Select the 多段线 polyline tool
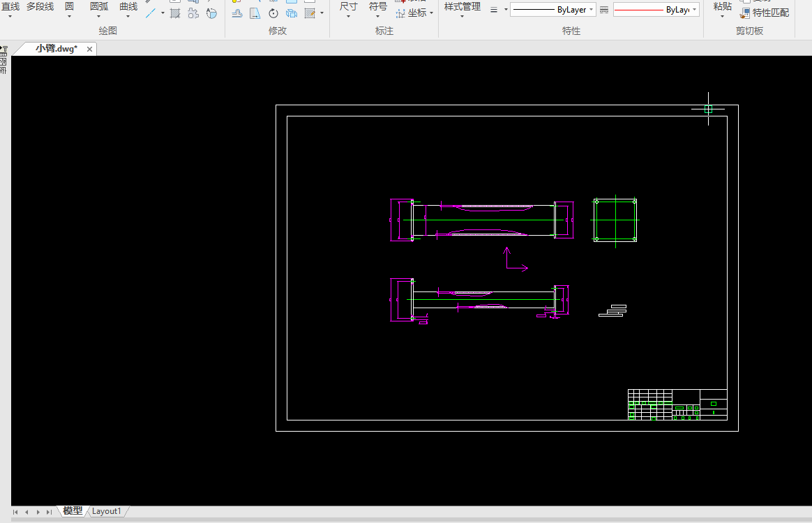The width and height of the screenshot is (812, 523). 40,7
